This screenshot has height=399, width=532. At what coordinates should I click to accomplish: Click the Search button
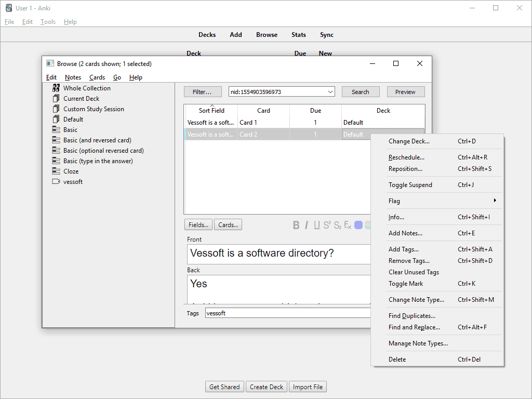click(361, 92)
